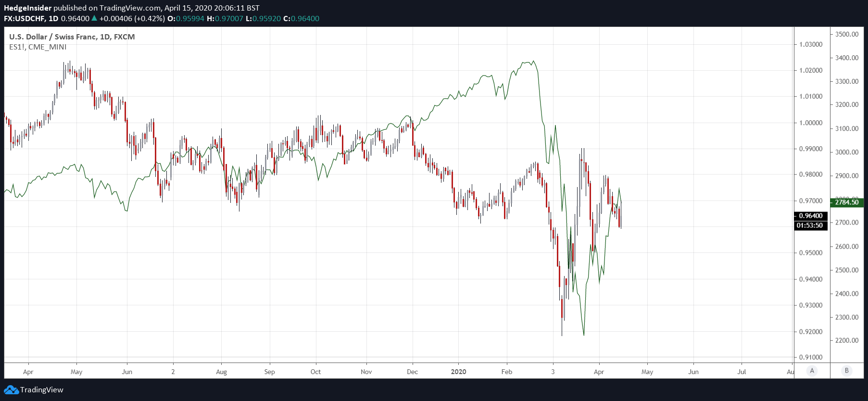This screenshot has width=868, height=401.
Task: Click the Aug label on time axis
Action: 221,372
